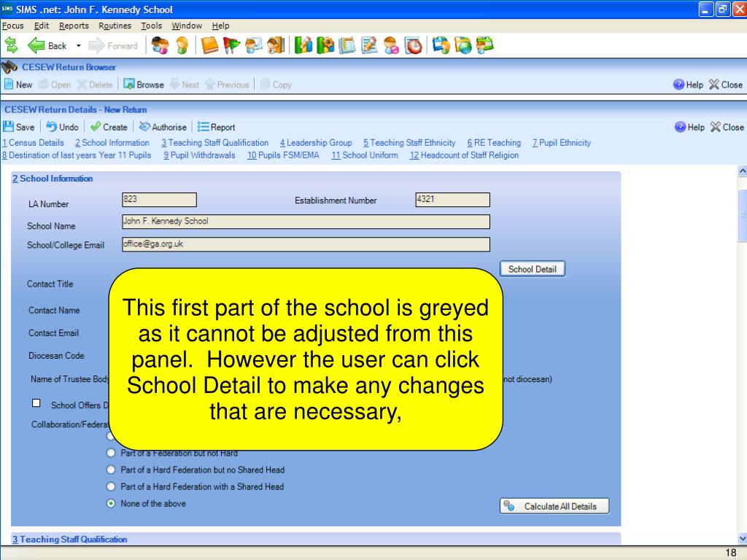Click Report in Return Details toolbar
Screen dimensions: 747x560
point(216,127)
